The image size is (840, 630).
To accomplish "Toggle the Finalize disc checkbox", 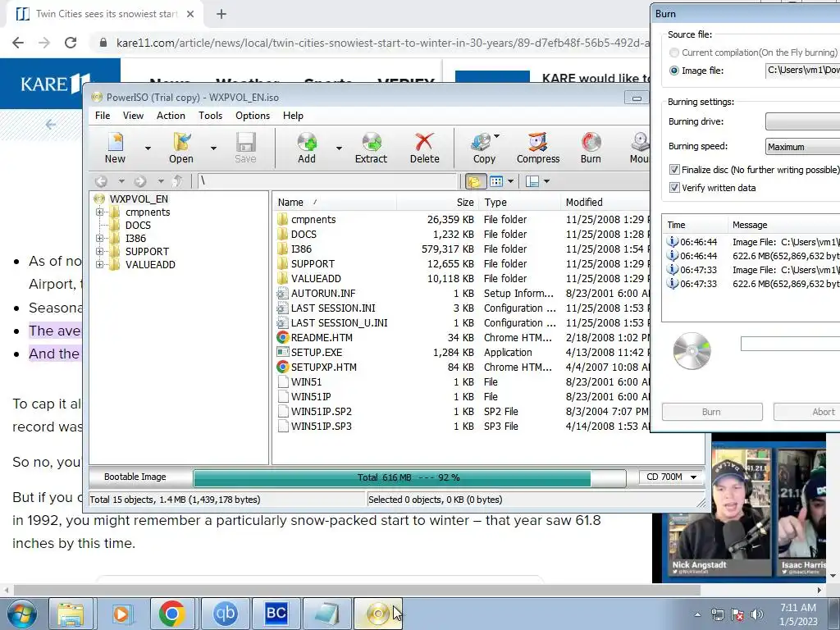I will [x=674, y=170].
